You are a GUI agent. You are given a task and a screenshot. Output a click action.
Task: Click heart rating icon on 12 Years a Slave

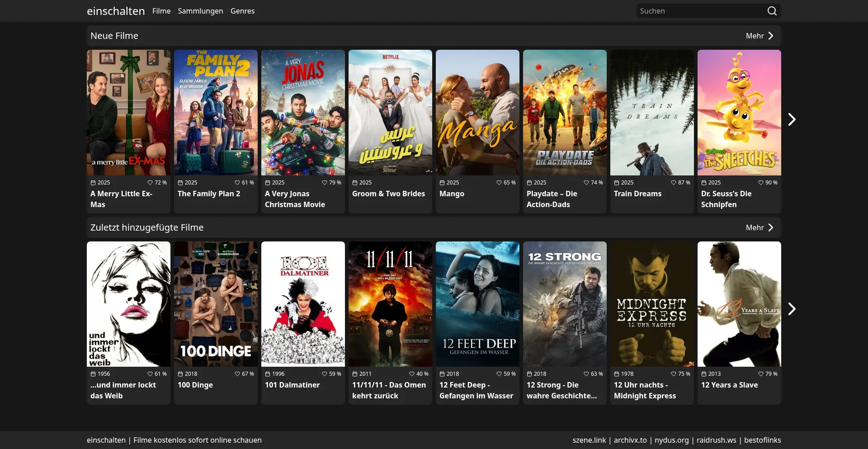[761, 374]
